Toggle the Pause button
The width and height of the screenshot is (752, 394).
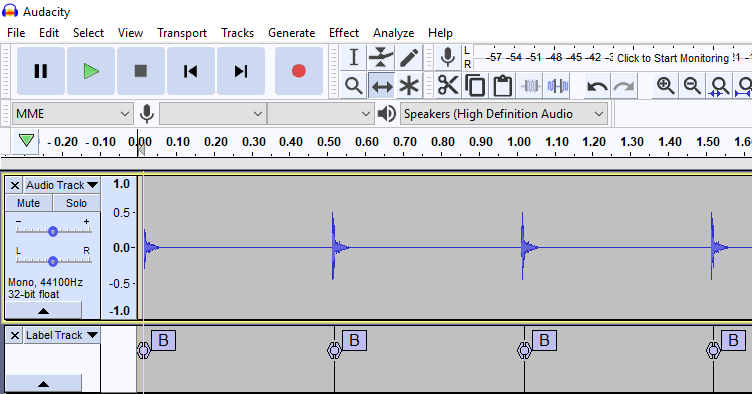(x=41, y=71)
